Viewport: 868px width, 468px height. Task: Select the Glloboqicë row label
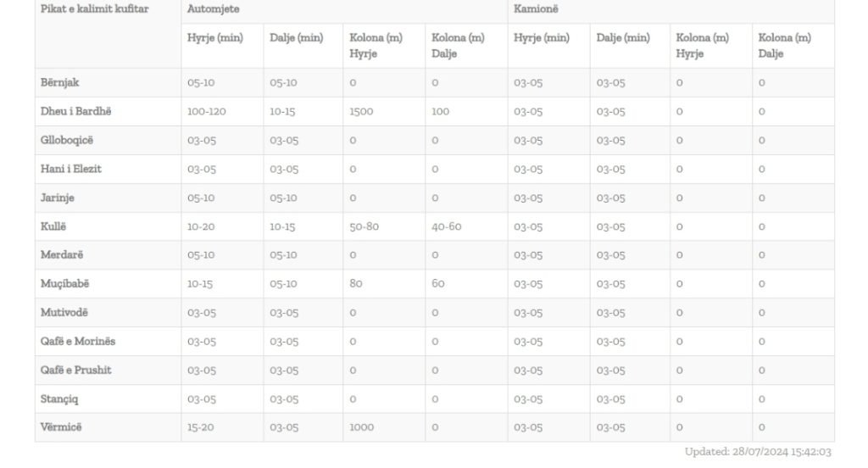pos(67,140)
